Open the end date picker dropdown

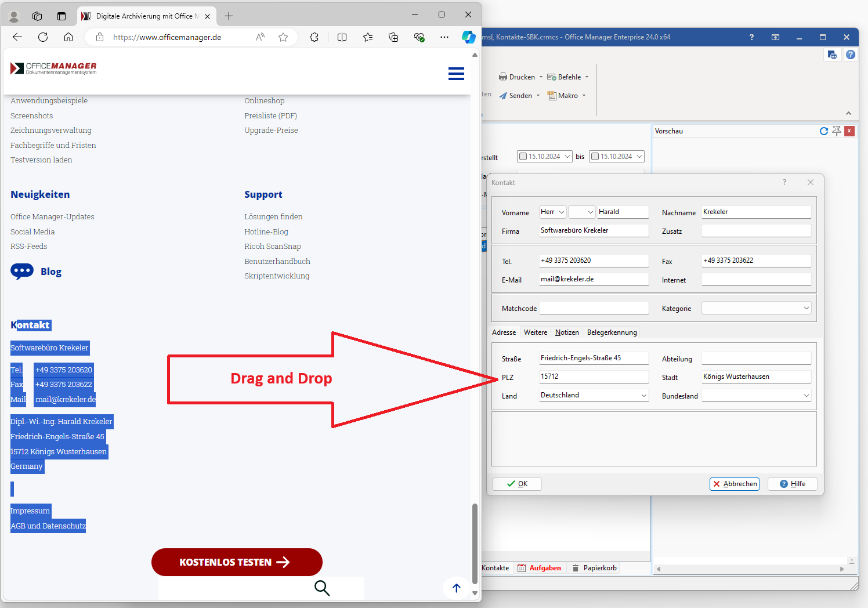639,157
